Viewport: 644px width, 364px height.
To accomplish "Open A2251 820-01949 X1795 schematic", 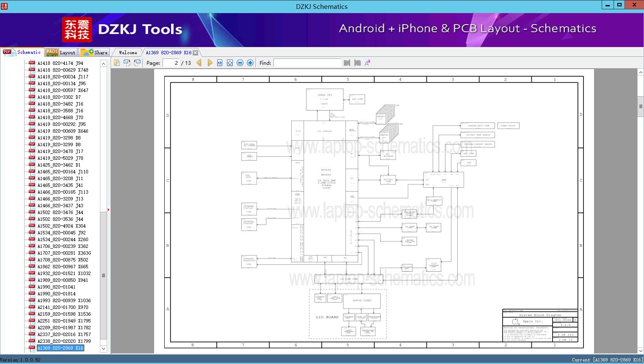I will [x=64, y=321].
